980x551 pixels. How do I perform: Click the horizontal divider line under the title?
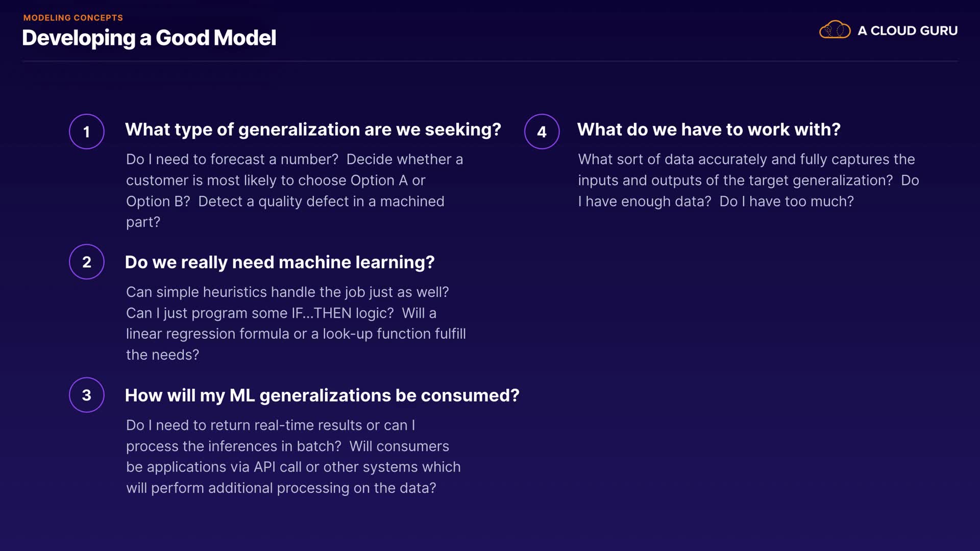click(x=490, y=61)
